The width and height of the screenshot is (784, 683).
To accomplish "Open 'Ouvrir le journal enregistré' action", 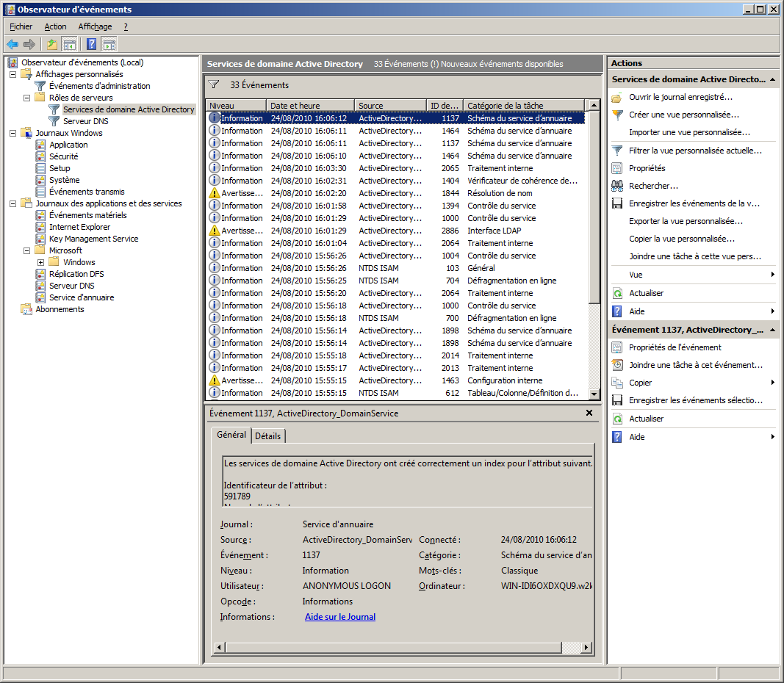I will click(x=680, y=97).
